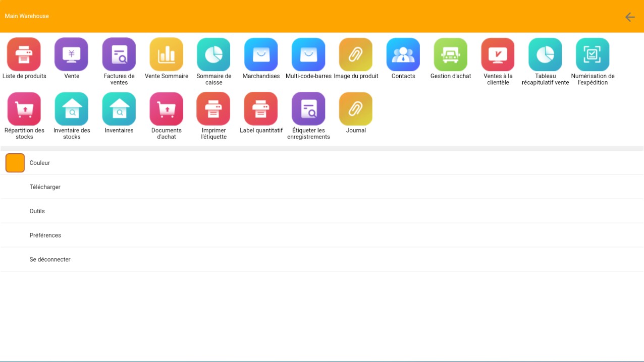Go back using the header arrow
This screenshot has width=644, height=362.
click(x=630, y=17)
